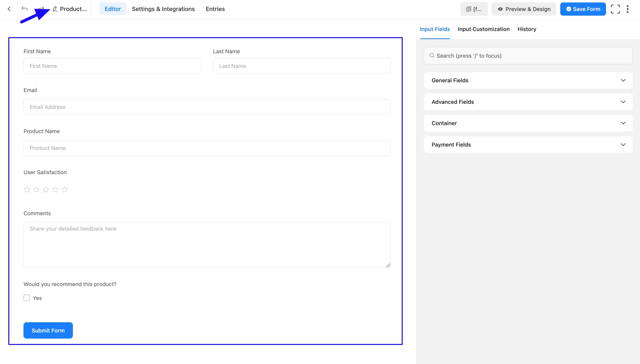Select the third satisfaction star
This screenshot has width=640, height=364.
pyautogui.click(x=46, y=189)
